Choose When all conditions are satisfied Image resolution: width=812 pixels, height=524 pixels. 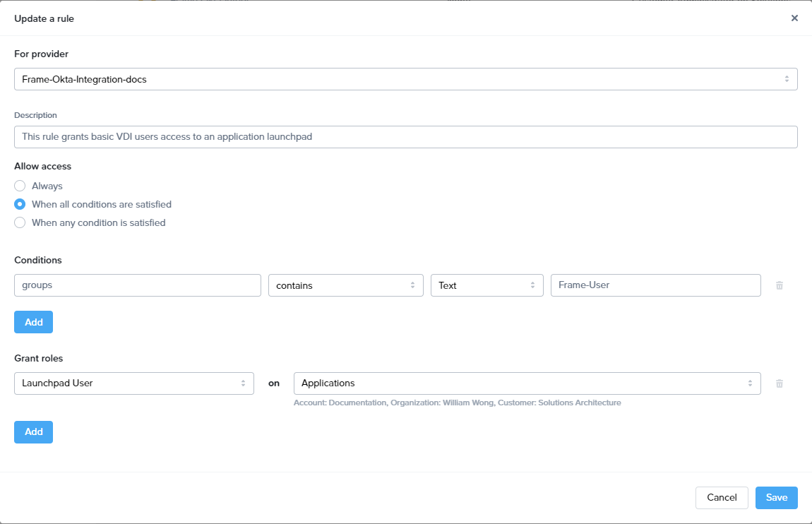tap(20, 204)
